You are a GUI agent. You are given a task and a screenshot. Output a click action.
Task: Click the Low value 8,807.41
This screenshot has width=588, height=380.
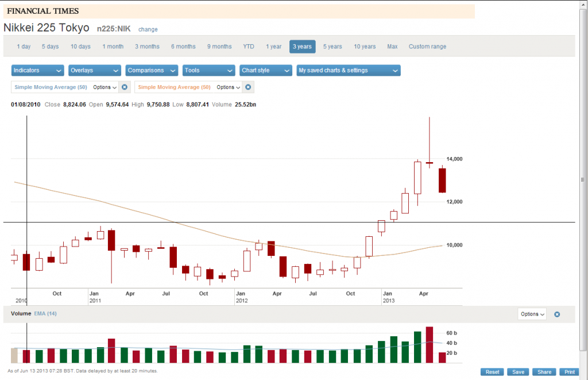coord(198,105)
